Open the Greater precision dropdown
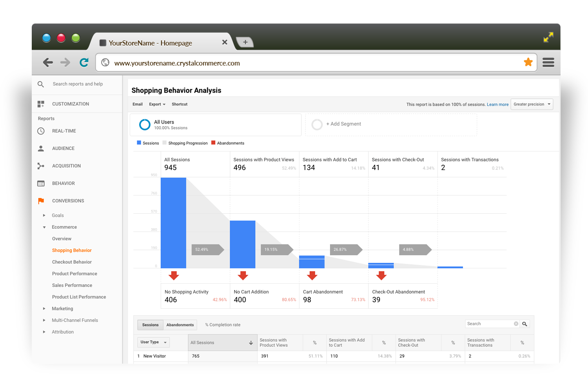Image resolution: width=588 pixels, height=377 pixels. tap(532, 104)
